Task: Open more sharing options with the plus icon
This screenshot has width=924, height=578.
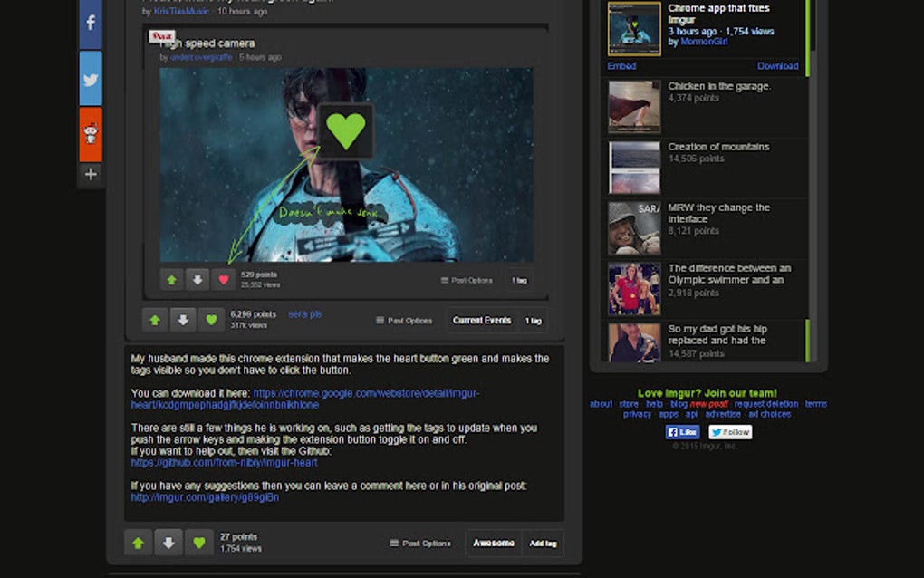Action: pos(90,173)
